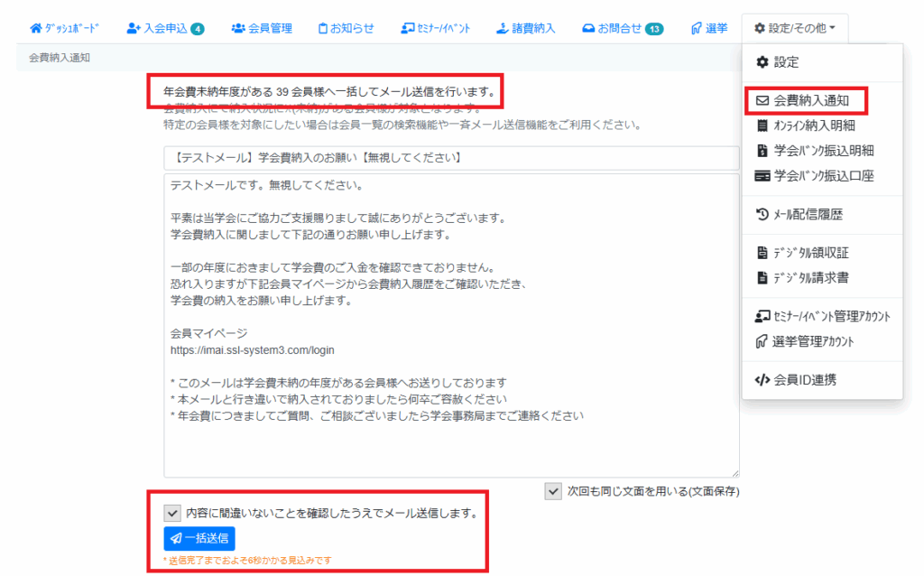Click the 諸費納入 payment icon

pos(503,29)
